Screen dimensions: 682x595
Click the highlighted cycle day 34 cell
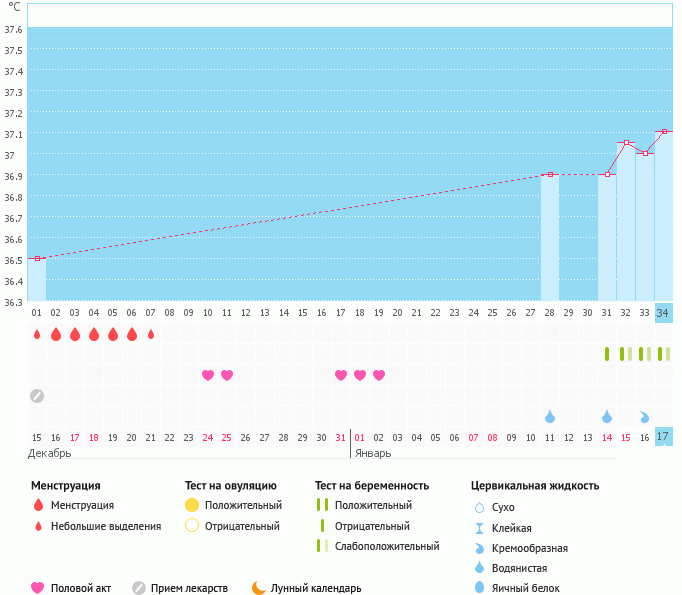click(x=664, y=313)
